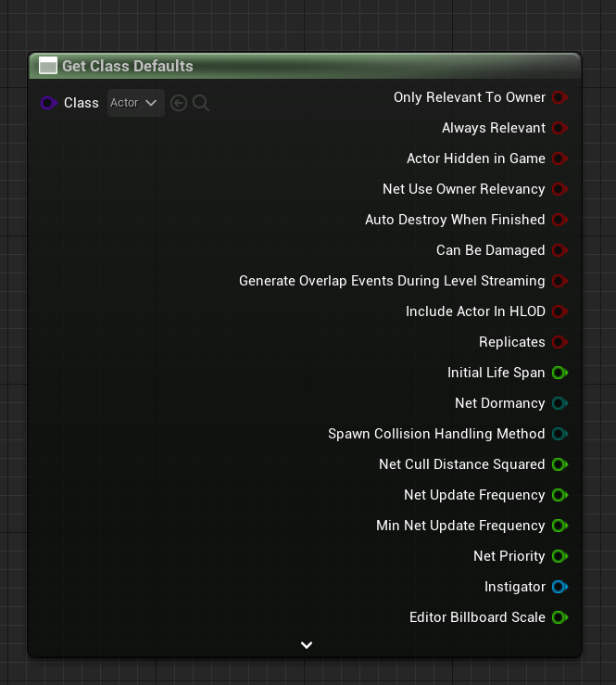Select the Get Class Defaults node title
The width and height of the screenshot is (616, 685).
(x=128, y=66)
